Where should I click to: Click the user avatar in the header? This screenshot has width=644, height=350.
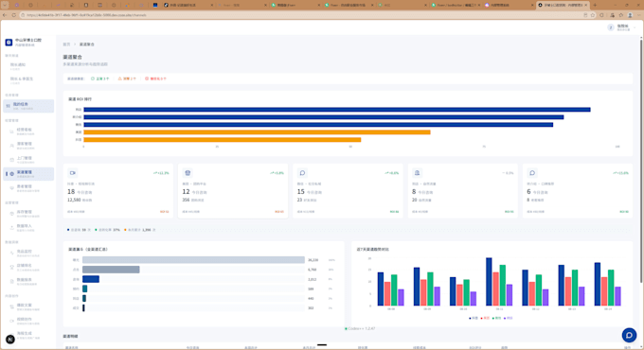(611, 27)
